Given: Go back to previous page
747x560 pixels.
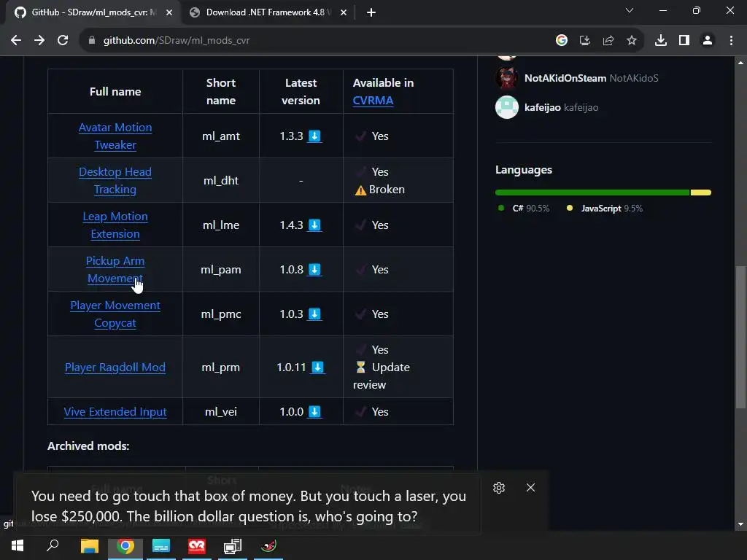Looking at the screenshot, I should [16, 41].
